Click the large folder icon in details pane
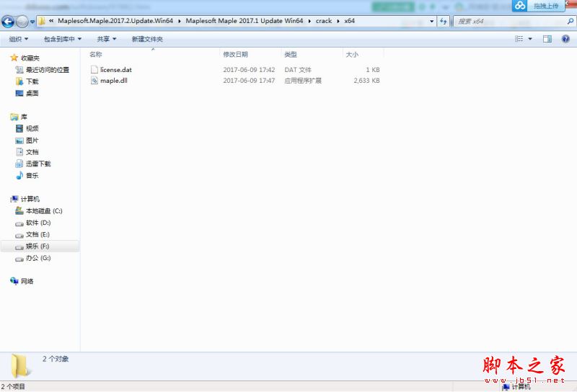Screen dimensions: 577x392 (20, 366)
